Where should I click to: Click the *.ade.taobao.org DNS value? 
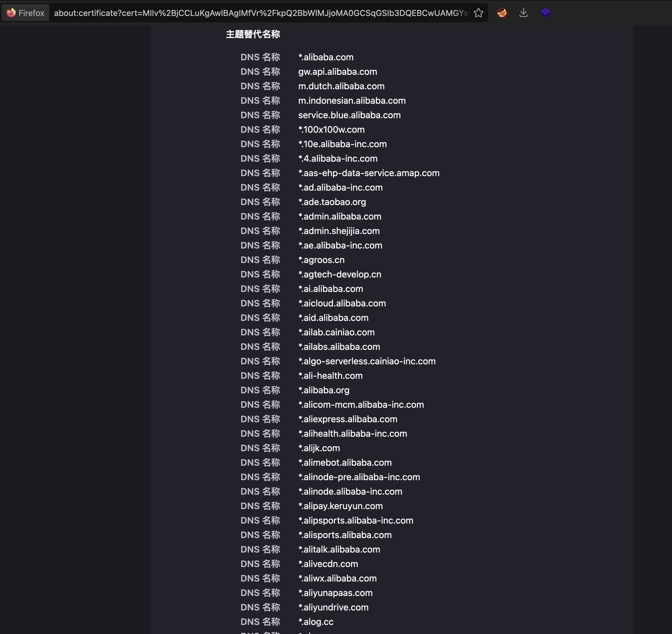pyautogui.click(x=332, y=202)
